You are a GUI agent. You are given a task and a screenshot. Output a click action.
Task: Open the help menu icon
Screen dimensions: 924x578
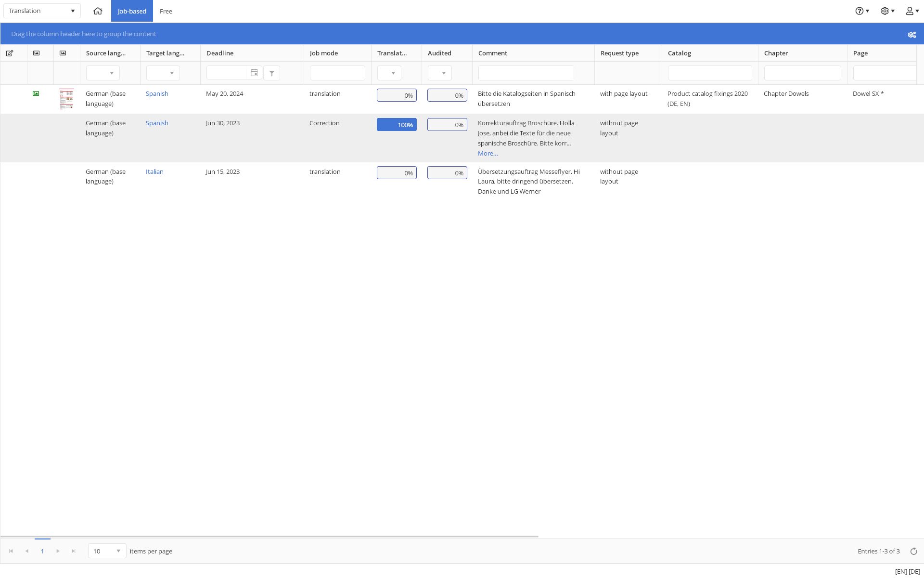[862, 11]
